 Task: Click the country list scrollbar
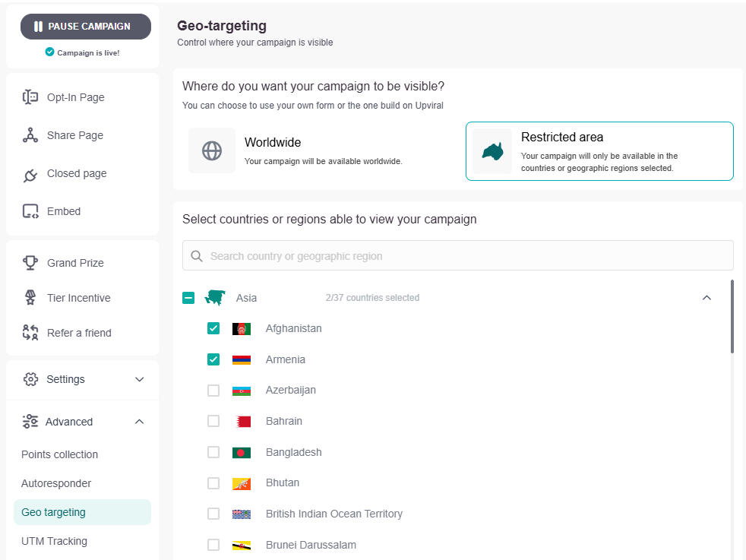[732, 316]
